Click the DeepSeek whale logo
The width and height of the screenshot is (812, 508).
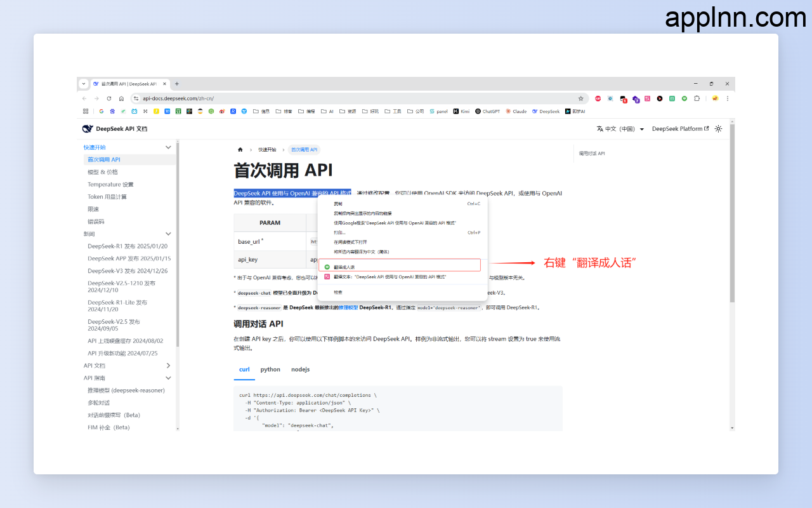click(88, 128)
